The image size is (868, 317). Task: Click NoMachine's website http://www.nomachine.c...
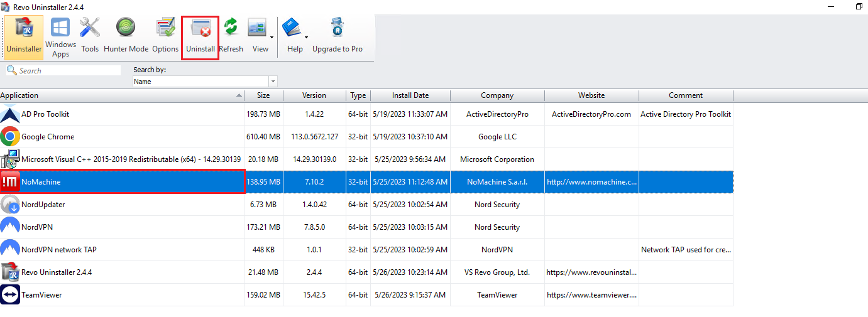591,182
